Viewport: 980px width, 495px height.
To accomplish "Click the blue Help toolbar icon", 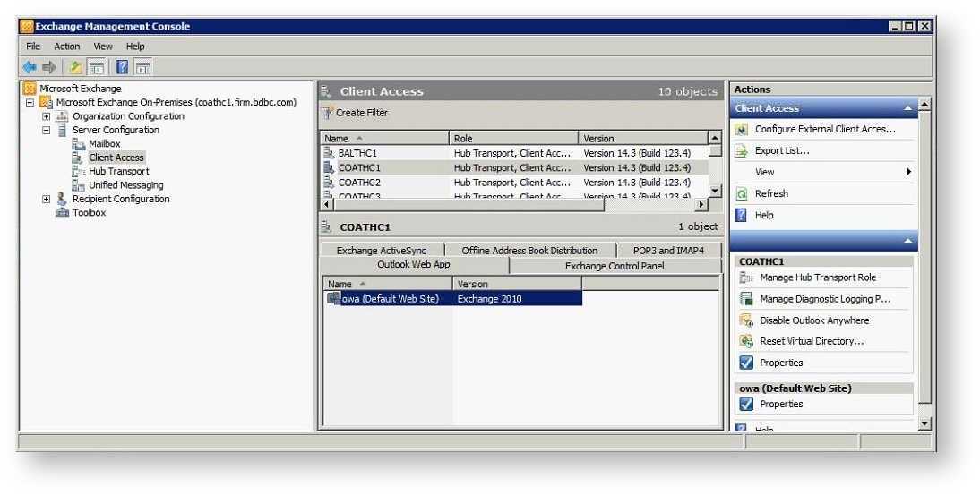I will coord(123,67).
